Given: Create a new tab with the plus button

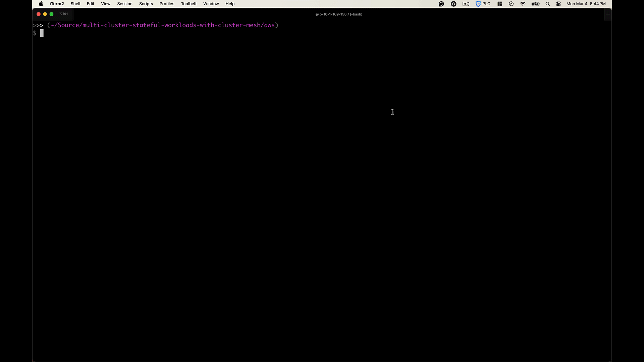Looking at the screenshot, I should (607, 14).
